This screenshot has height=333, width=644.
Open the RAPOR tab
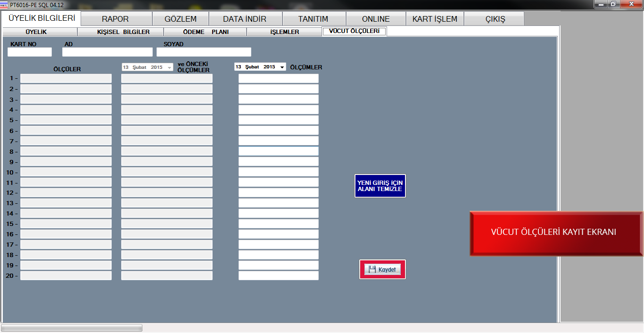(116, 19)
